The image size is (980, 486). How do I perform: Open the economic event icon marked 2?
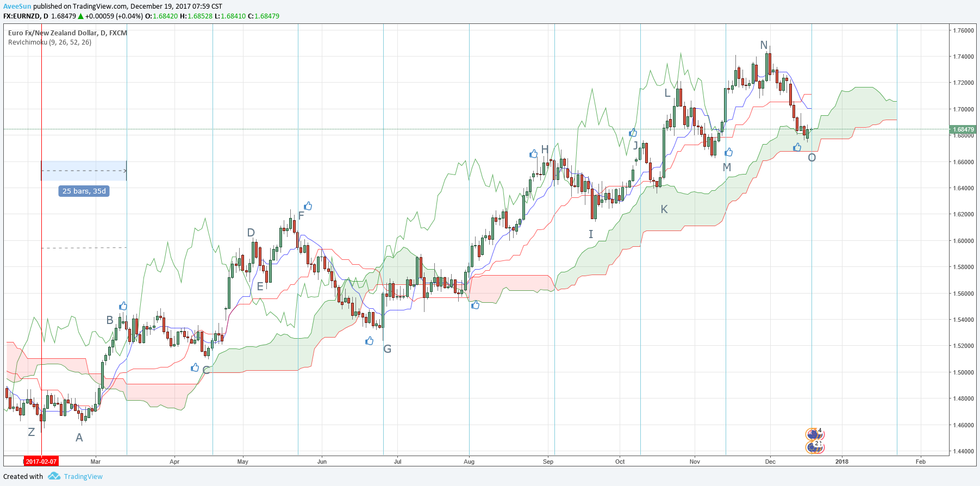tap(815, 447)
